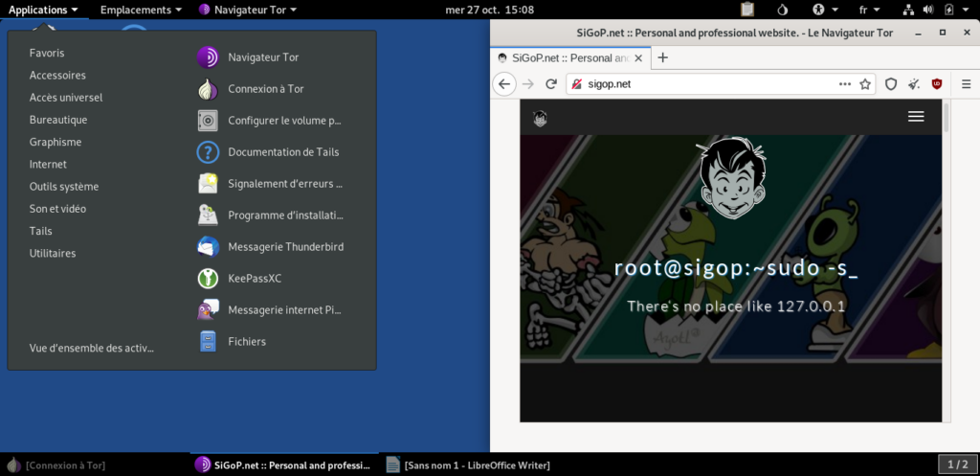Reload the sigop.net page

pyautogui.click(x=551, y=84)
